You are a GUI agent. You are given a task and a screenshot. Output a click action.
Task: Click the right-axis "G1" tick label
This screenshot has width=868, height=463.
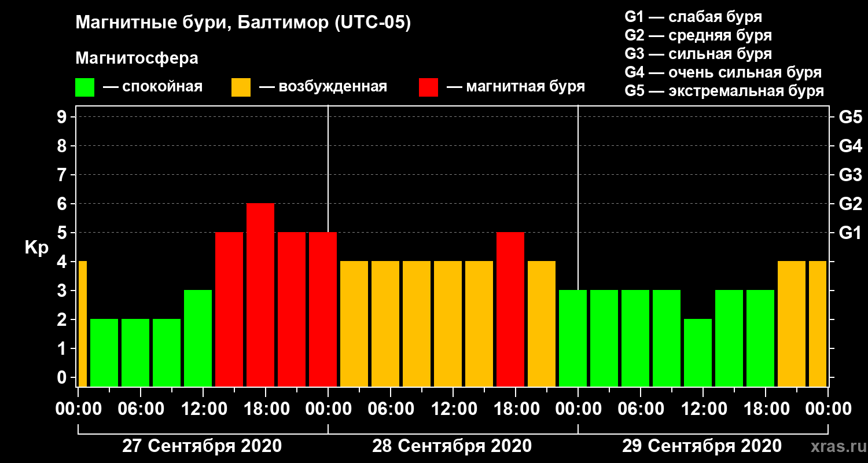[850, 233]
